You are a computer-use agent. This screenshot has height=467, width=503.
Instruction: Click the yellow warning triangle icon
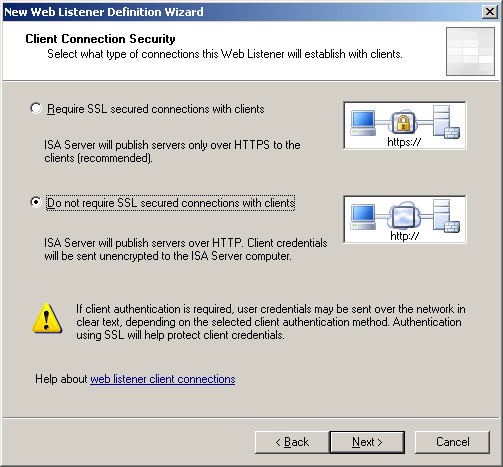(x=47, y=318)
